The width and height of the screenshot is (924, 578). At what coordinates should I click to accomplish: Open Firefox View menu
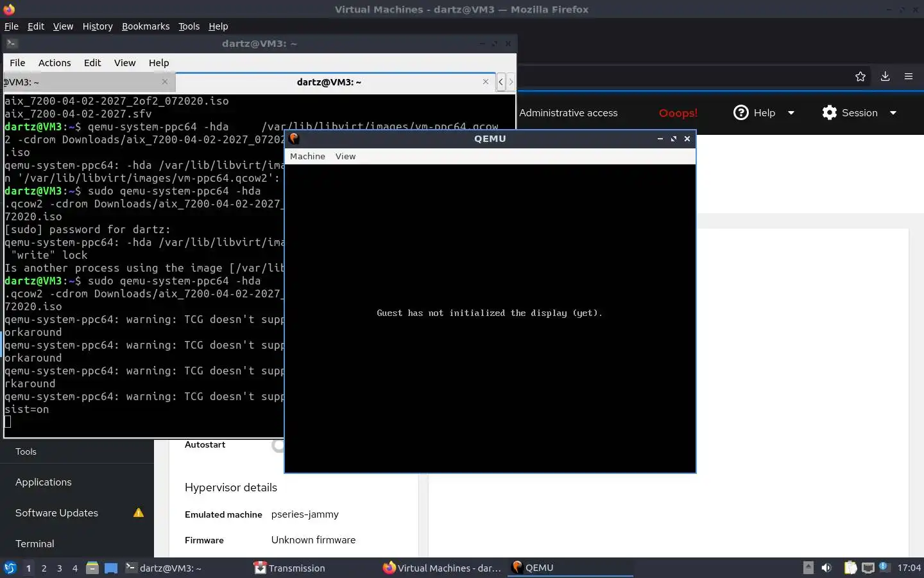click(x=63, y=26)
